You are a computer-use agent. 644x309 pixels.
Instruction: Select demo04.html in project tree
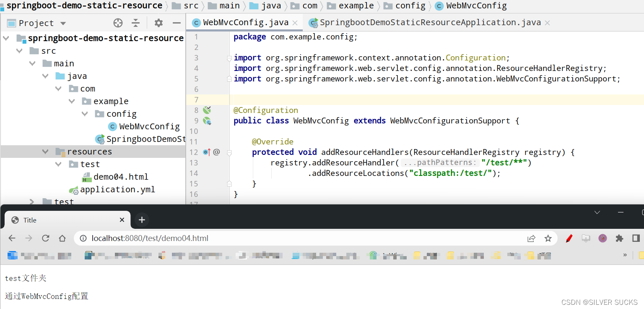click(115, 177)
